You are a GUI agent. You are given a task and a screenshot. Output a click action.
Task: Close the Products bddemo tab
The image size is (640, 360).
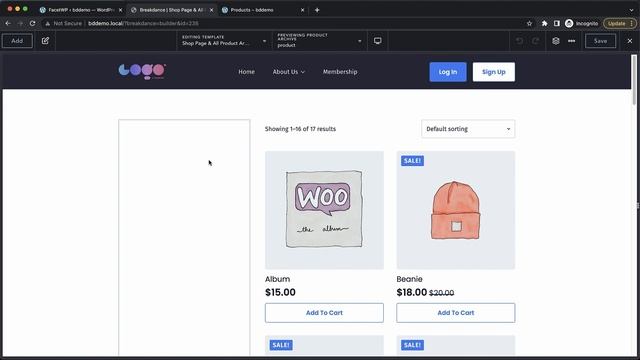click(x=302, y=10)
